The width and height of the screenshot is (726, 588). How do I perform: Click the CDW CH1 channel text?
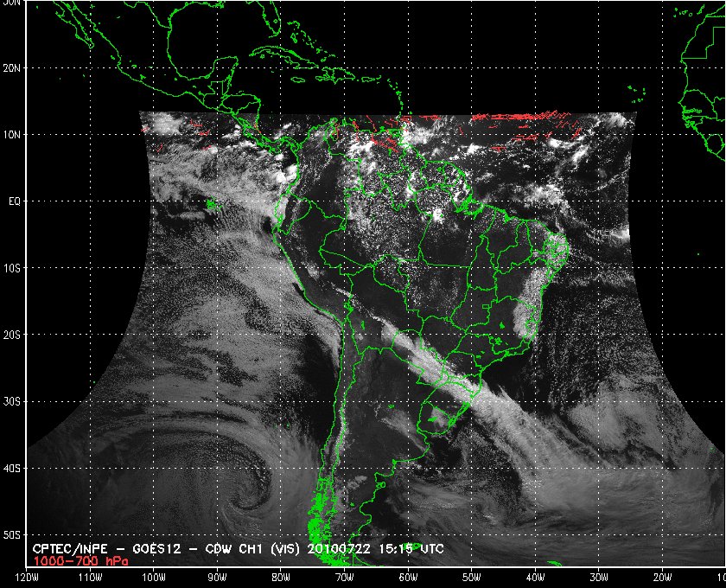pyautogui.click(x=234, y=549)
